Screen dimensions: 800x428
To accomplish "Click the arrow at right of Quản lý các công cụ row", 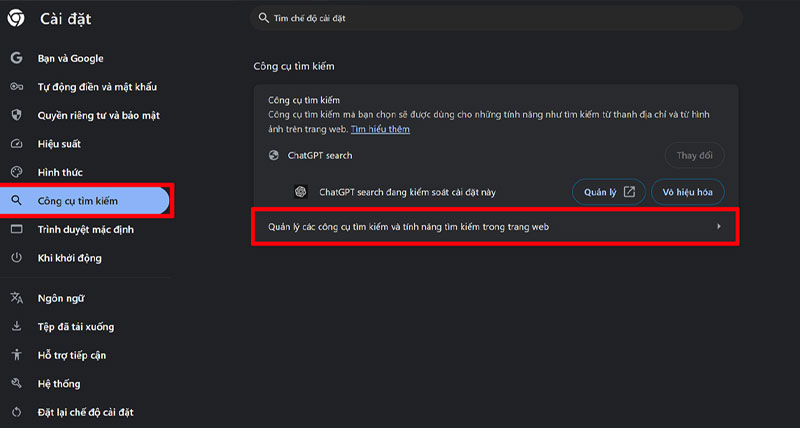I will pos(719,227).
